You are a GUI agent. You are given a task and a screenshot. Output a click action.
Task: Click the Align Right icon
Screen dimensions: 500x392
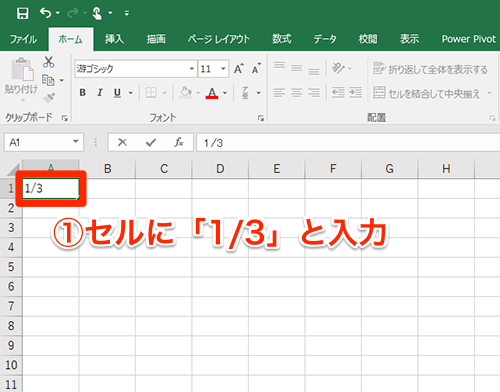314,93
